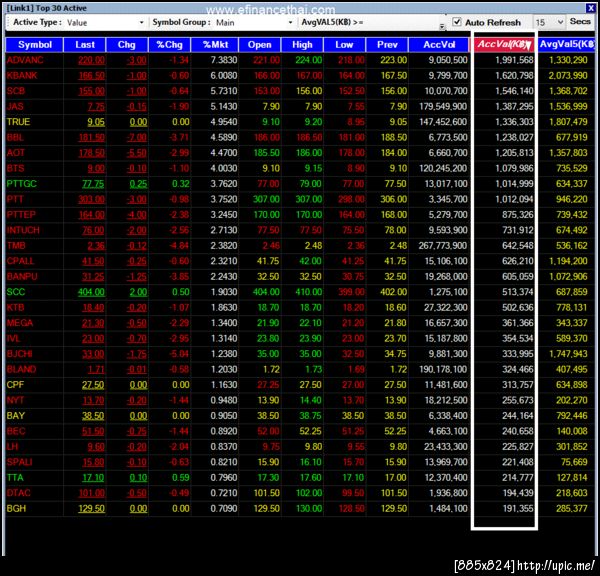
Task: Select the BBL symbol
Action: [15, 137]
